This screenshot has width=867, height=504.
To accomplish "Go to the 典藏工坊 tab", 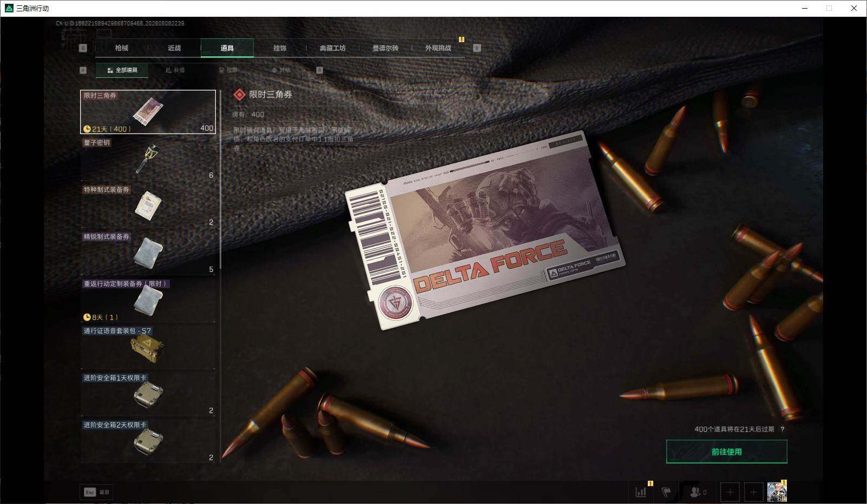I will click(x=332, y=48).
